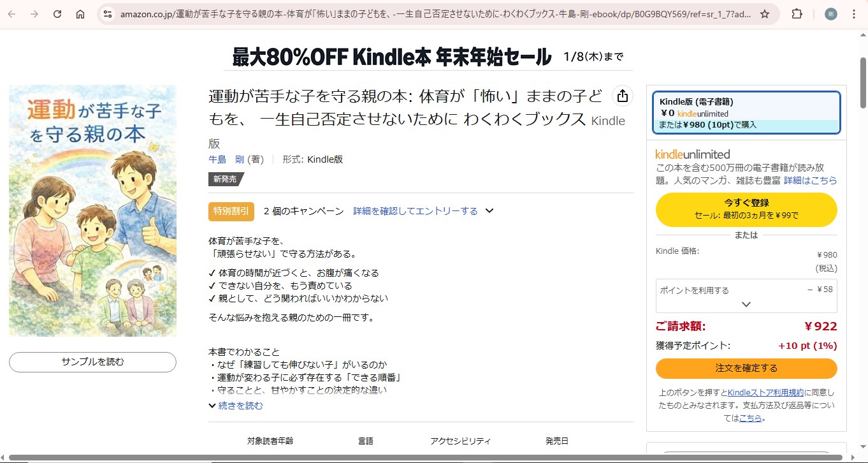Screen dimensions: 868x463
Task: Open the site information icon in address bar
Action: [108, 14]
